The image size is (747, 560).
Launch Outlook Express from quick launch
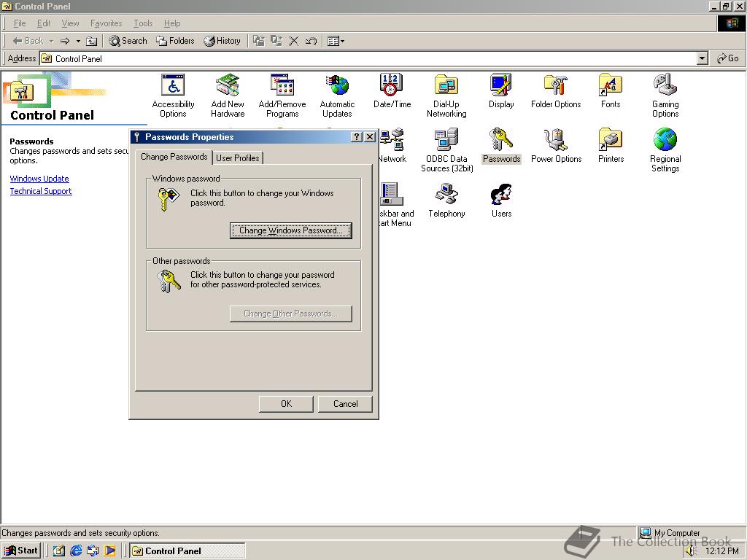tap(93, 551)
